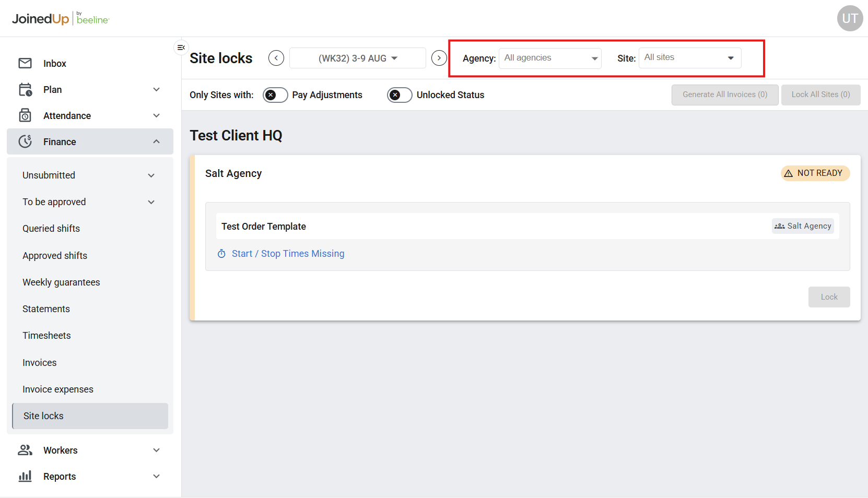This screenshot has width=868, height=498.
Task: Click the Attendance clock icon
Action: point(25,115)
